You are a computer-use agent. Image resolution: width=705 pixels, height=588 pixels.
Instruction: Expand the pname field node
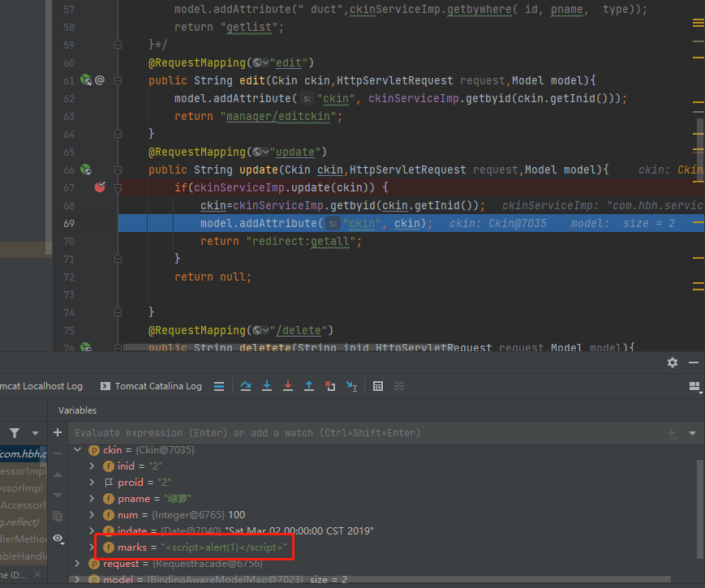pos(92,498)
